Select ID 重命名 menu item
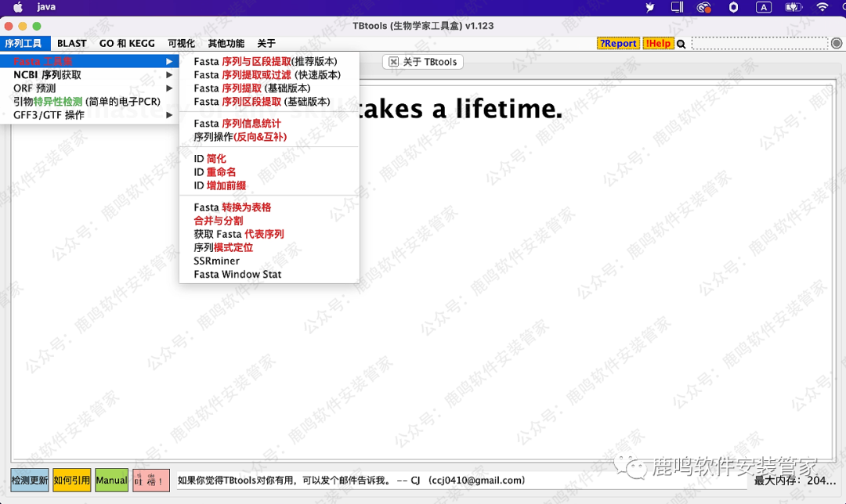Image resolution: width=846 pixels, height=504 pixels. pos(215,172)
